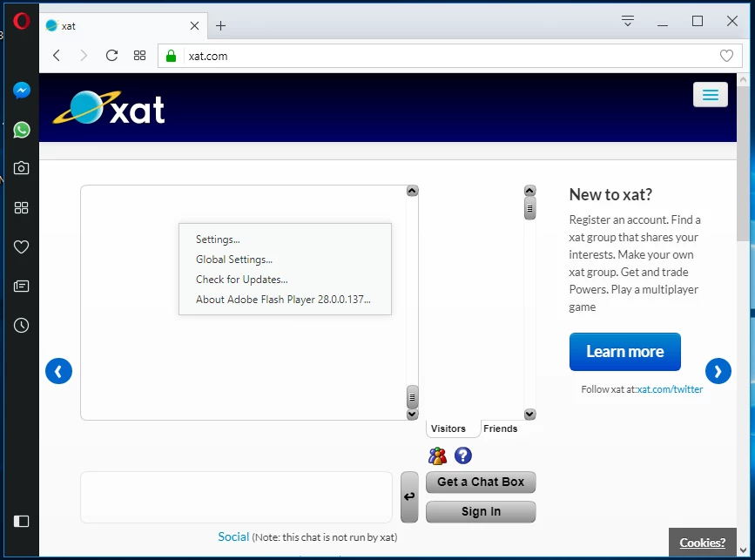View site security lock information
The image size is (755, 560).
(171, 56)
